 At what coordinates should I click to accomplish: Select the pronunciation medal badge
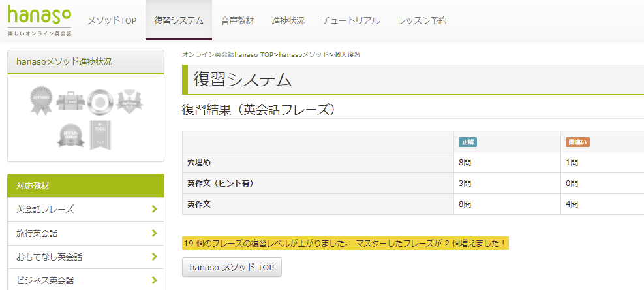point(70,136)
